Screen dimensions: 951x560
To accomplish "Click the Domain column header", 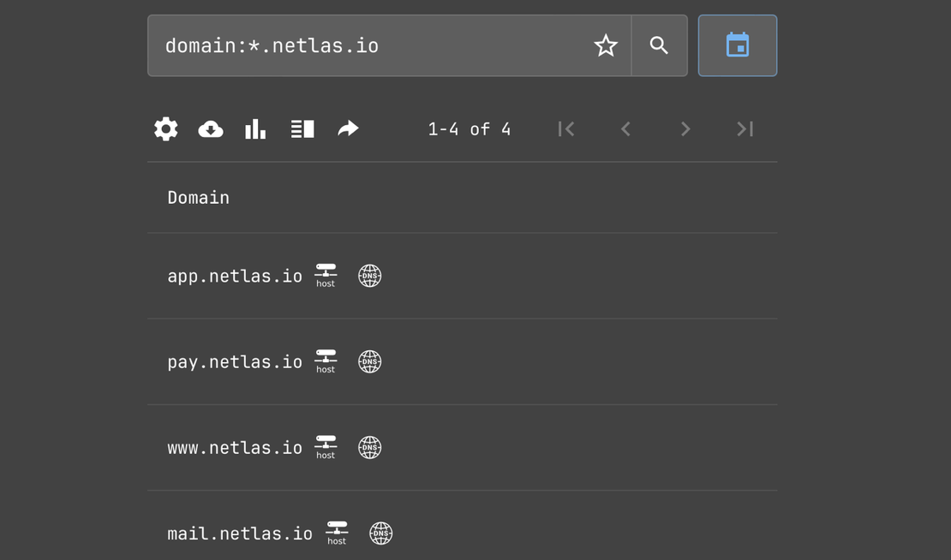I will click(x=198, y=197).
